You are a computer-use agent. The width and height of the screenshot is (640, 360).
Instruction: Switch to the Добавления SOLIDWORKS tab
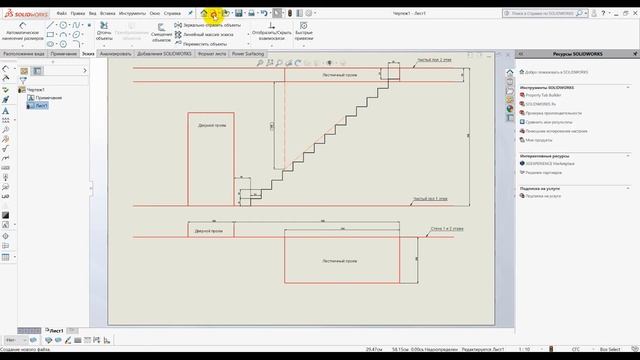point(164,54)
